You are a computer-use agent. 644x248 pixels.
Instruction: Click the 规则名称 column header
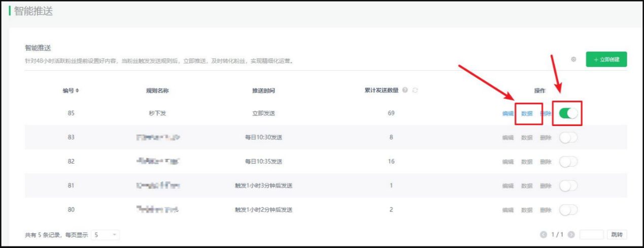[157, 90]
